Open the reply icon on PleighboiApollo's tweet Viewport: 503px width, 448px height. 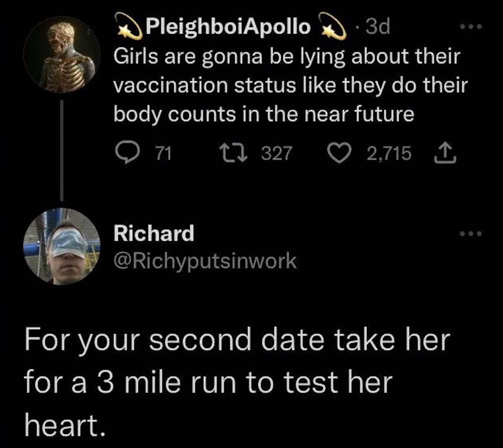coord(127,152)
